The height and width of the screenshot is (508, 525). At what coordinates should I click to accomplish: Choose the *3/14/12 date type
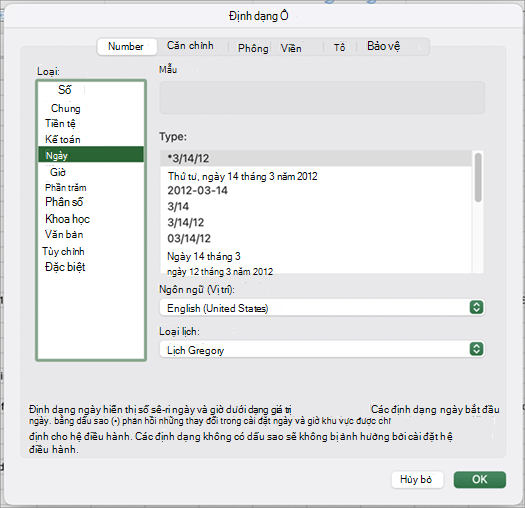[316, 158]
